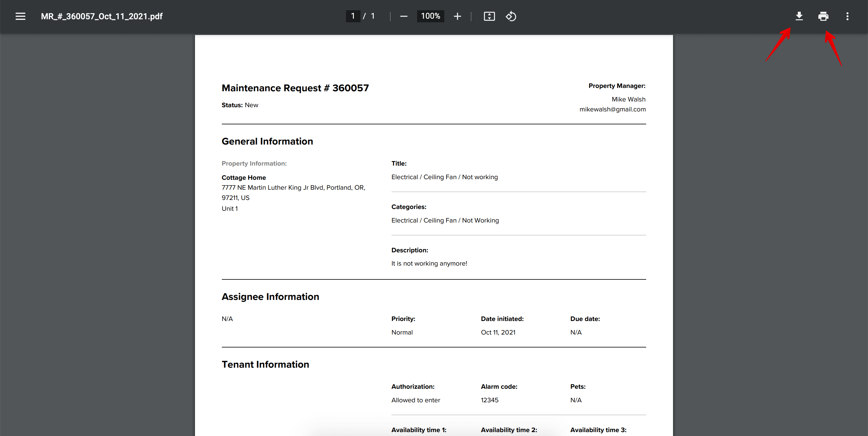This screenshot has width=868, height=436.
Task: Click the alarm code 12345
Action: 489,400
